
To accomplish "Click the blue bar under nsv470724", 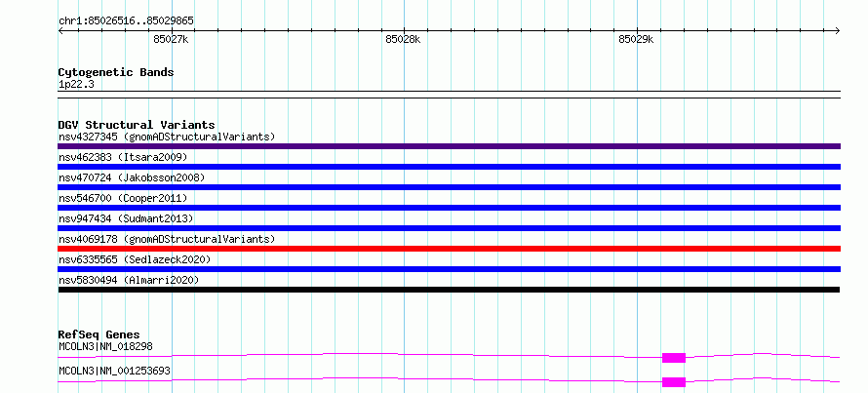I will tap(449, 187).
